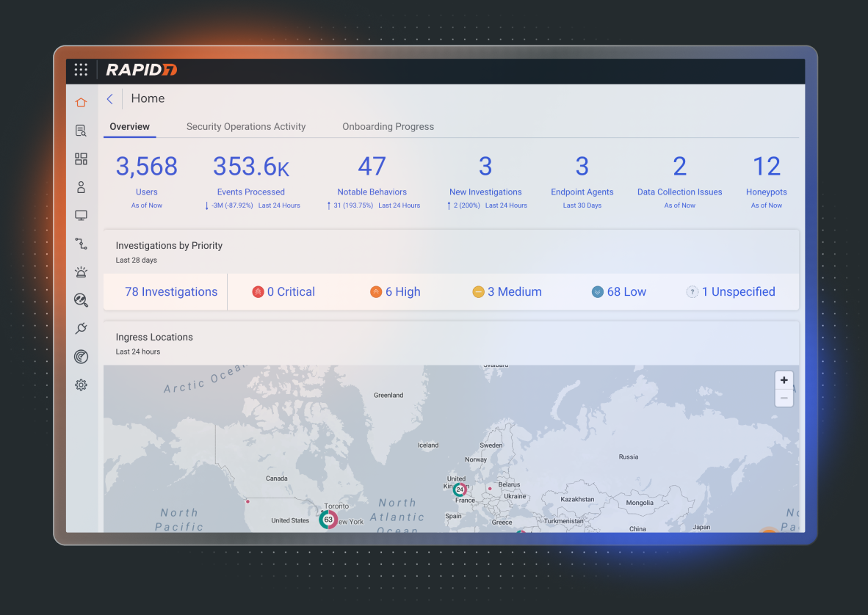Switch to the Onboarding Progress tab
The image size is (868, 615).
[388, 126]
